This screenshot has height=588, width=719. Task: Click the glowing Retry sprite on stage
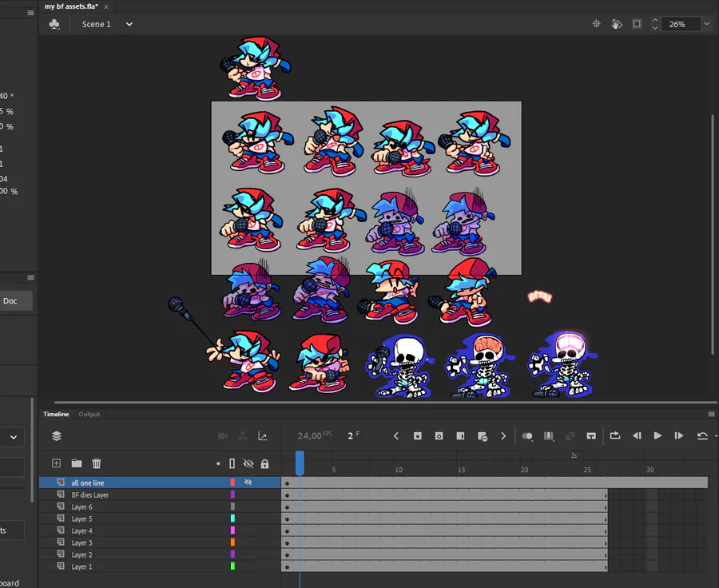point(540,296)
